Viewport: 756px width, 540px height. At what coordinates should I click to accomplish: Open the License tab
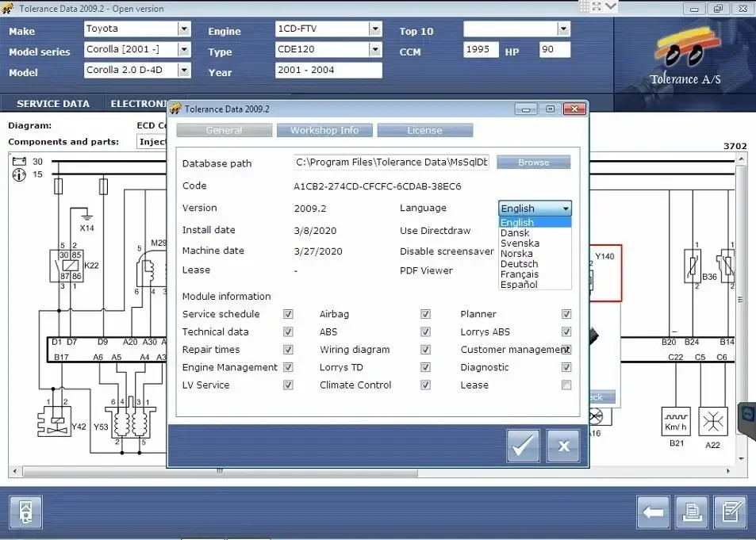point(425,130)
